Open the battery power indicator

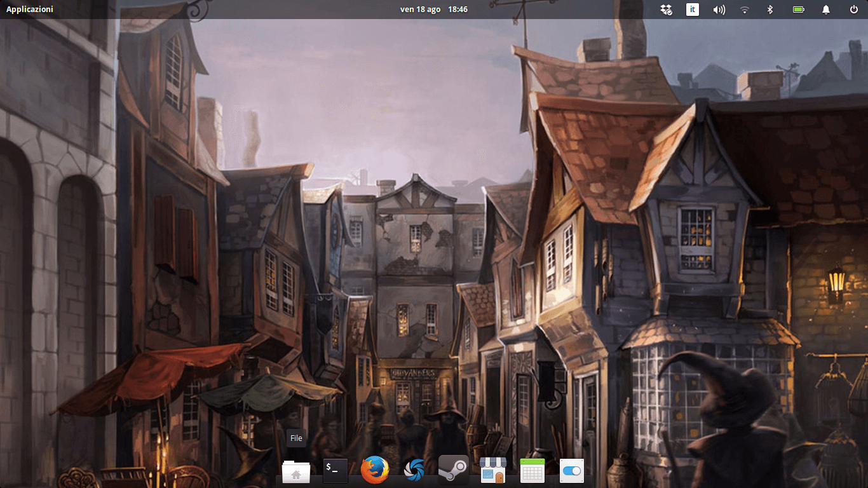[799, 10]
